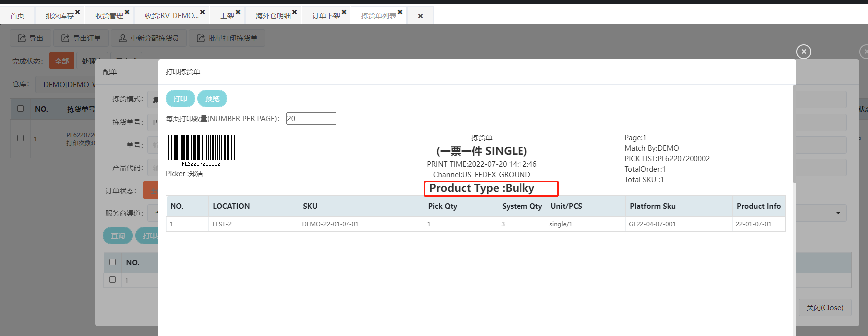Click the 导出订单 button
The height and width of the screenshot is (336, 868).
click(81, 38)
